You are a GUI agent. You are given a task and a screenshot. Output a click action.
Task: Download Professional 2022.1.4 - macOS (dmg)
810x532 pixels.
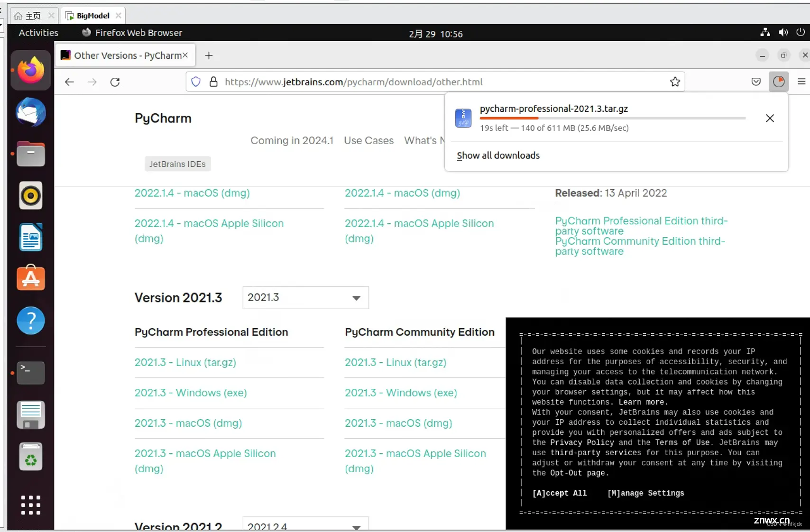(192, 193)
